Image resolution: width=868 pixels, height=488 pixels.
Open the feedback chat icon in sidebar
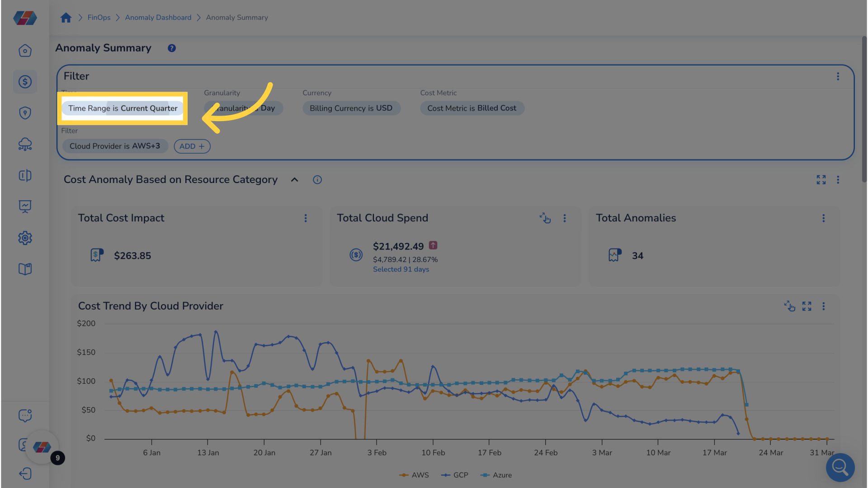[25, 415]
